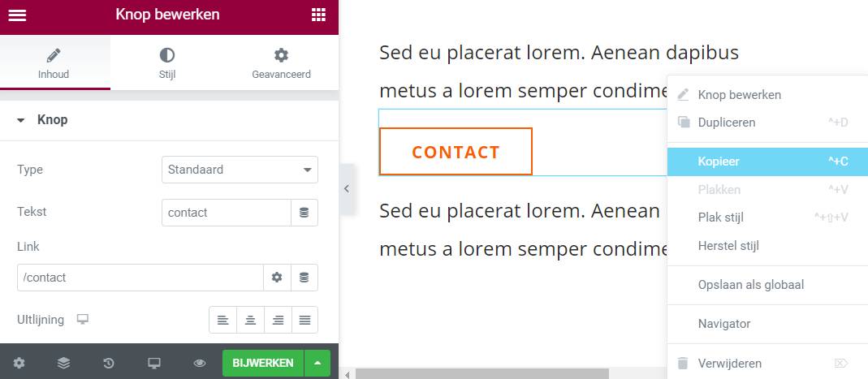Set alignment to justified

(x=304, y=321)
